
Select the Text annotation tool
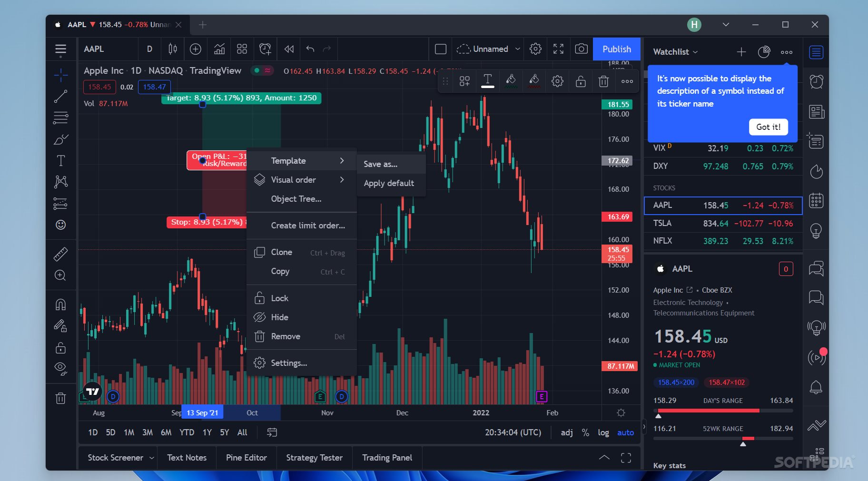(x=61, y=160)
